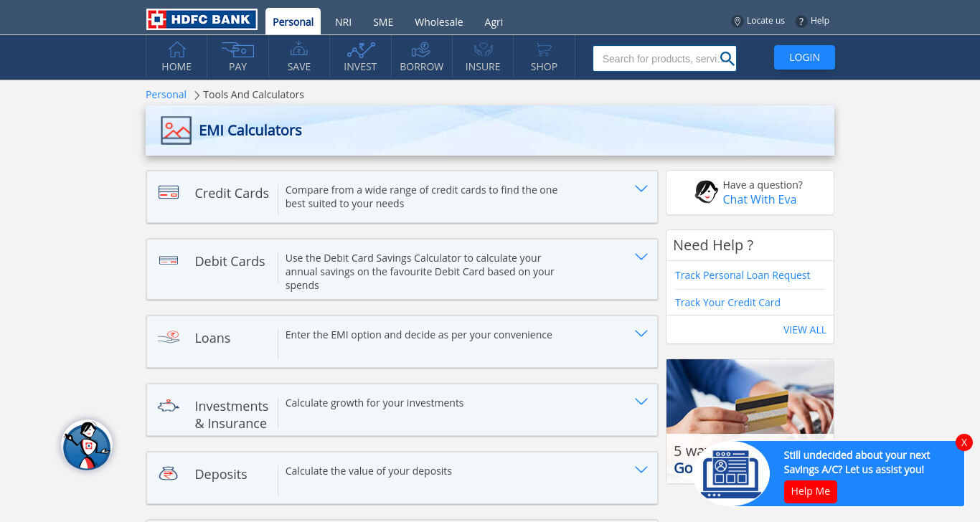
Task: Click the Investments piggy bank icon
Action: point(168,406)
